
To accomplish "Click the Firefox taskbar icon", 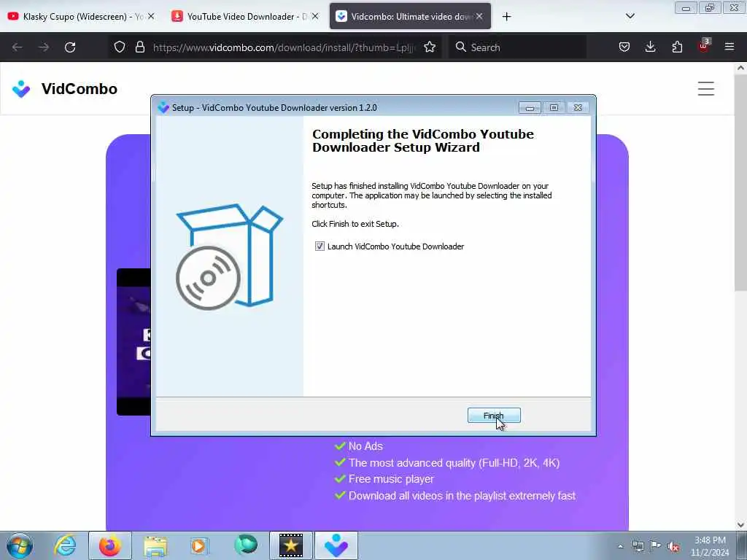I will (110, 545).
